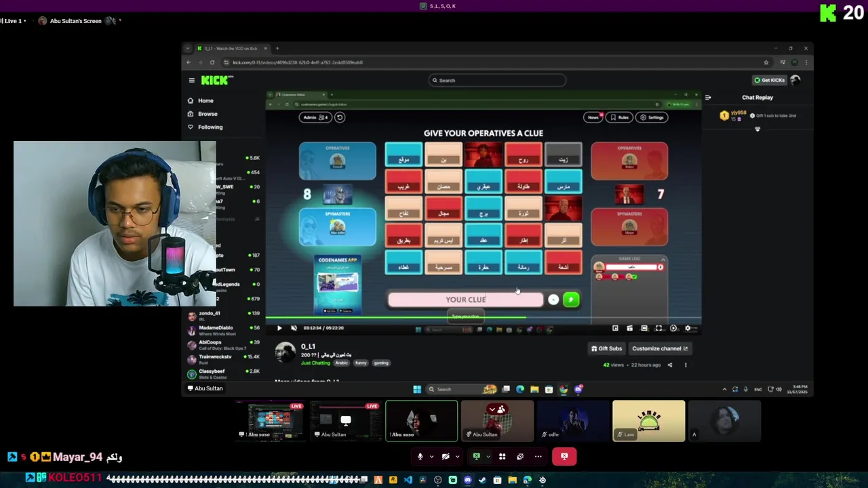This screenshot has height=488, width=868.
Task: Open more options ellipsis in call bar
Action: 538,457
